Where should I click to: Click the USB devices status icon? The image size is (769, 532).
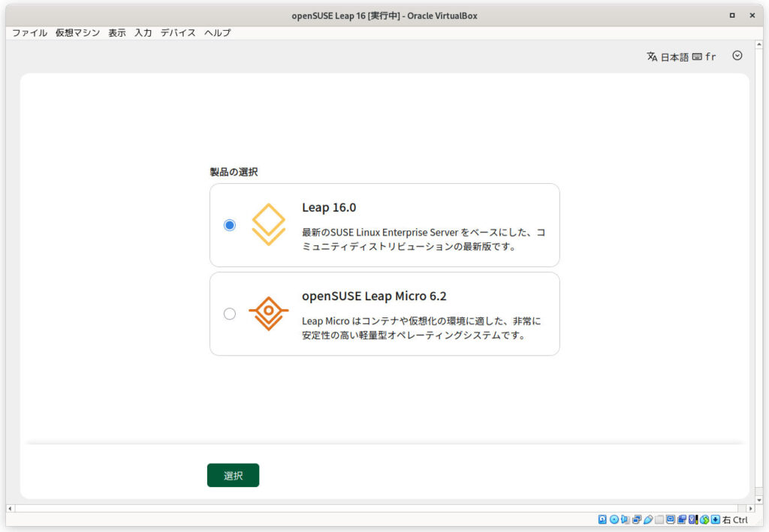click(648, 520)
